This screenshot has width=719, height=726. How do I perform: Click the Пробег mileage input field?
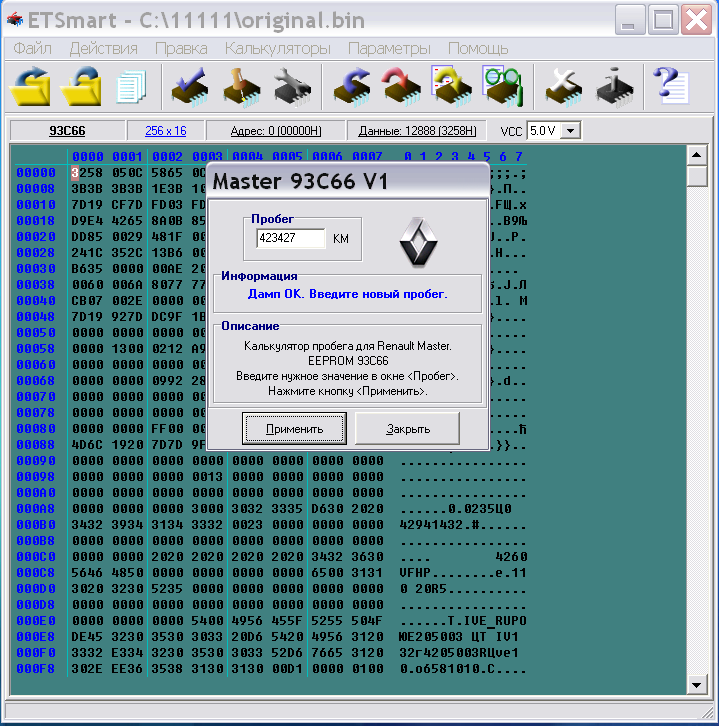[290, 238]
